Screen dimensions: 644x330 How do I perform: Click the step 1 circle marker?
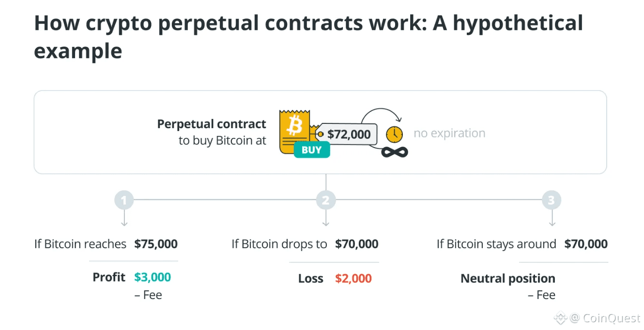124,200
